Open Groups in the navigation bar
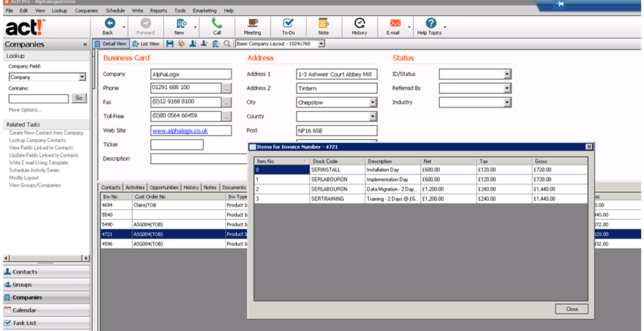This screenshot has height=331, width=644. click(x=46, y=285)
